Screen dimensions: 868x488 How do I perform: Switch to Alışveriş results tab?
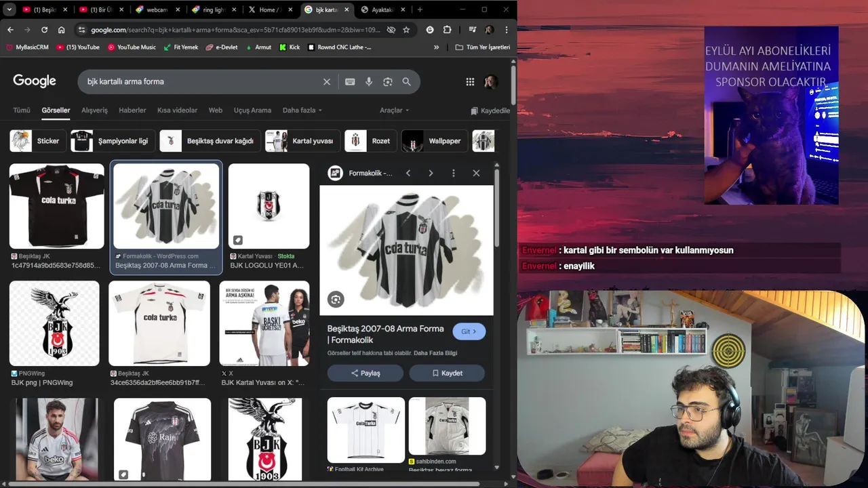coord(94,110)
